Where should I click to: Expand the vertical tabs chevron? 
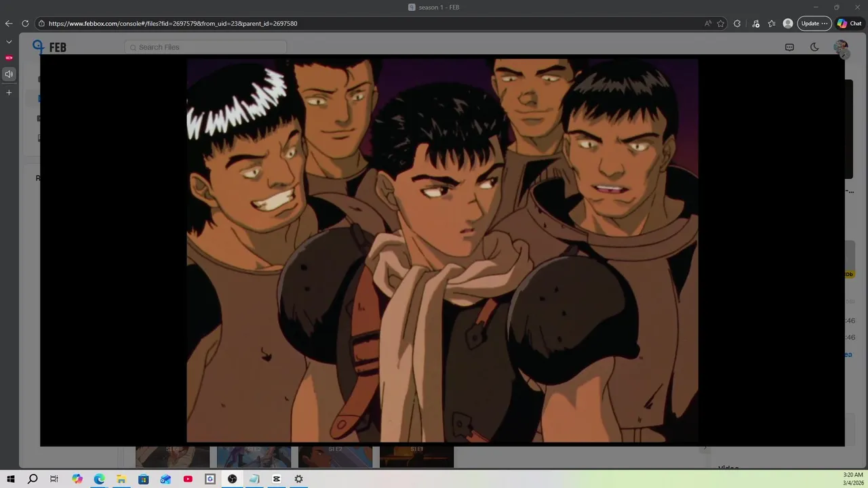pyautogui.click(x=9, y=42)
